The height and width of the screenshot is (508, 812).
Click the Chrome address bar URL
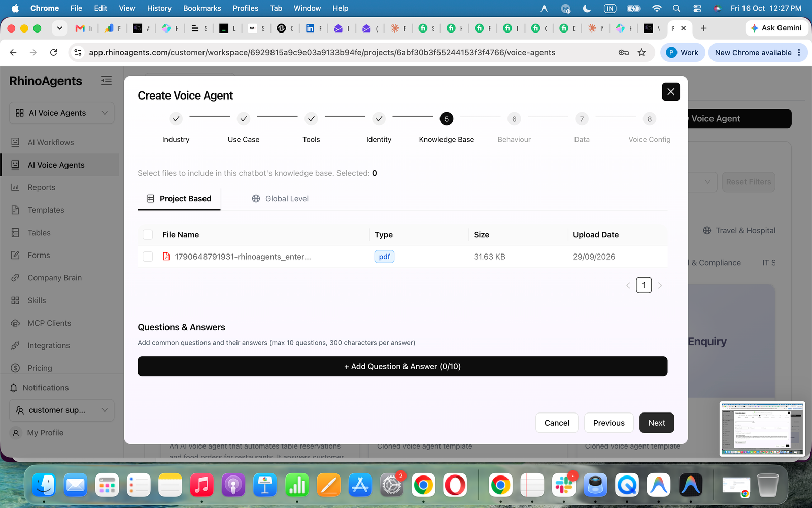pos(322,52)
